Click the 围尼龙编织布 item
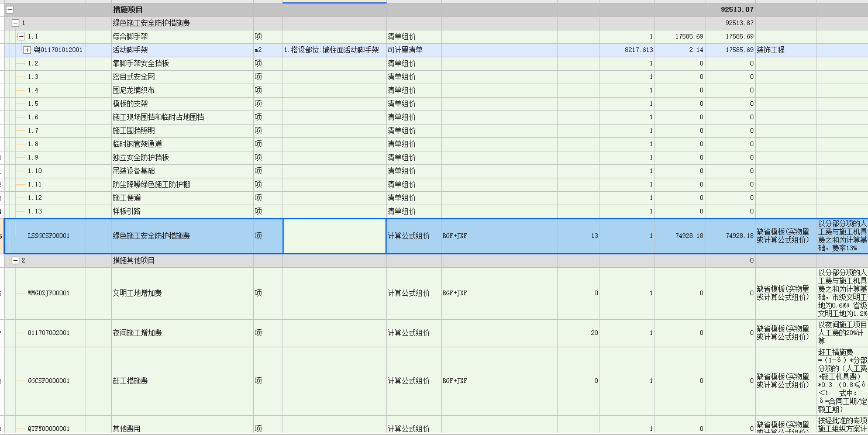Viewport: 868px width, 435px height. coord(134,91)
